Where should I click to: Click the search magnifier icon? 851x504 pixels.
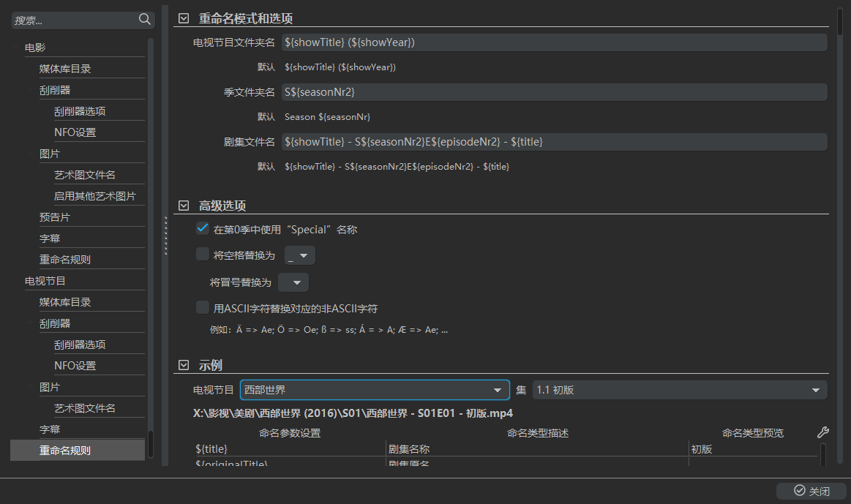[145, 20]
